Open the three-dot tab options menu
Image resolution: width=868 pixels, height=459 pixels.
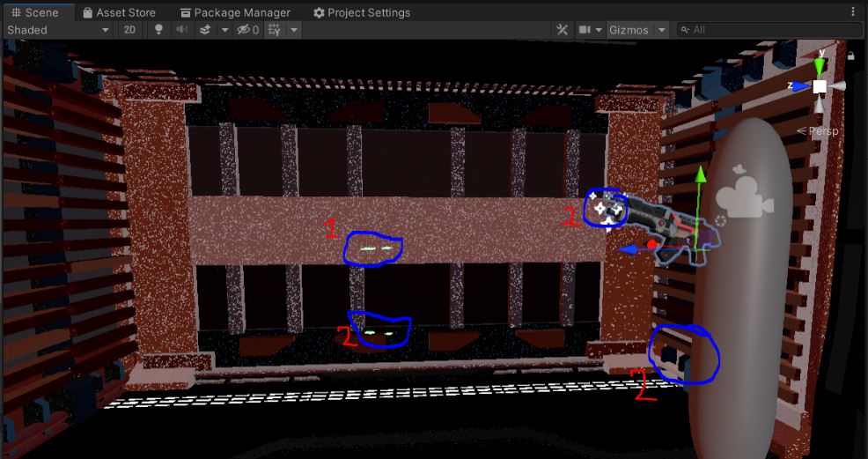point(853,12)
